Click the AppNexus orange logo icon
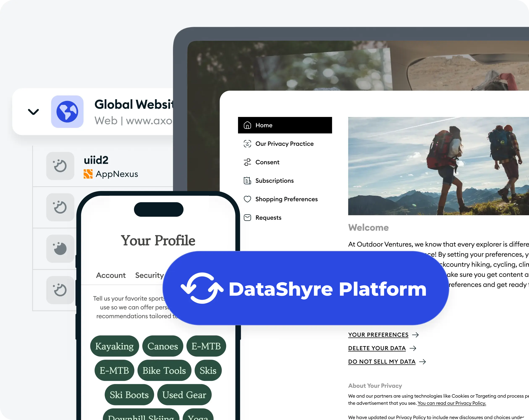529x420 pixels. (x=88, y=174)
